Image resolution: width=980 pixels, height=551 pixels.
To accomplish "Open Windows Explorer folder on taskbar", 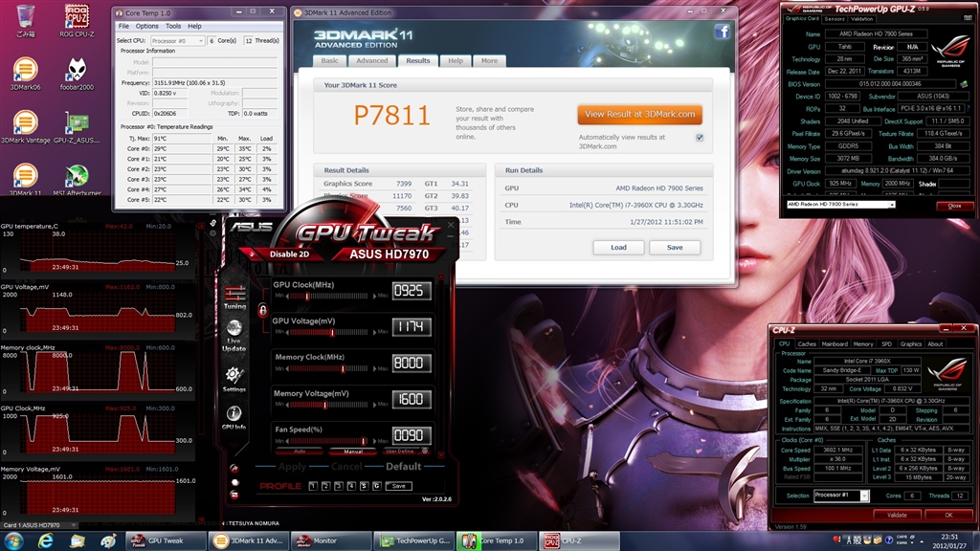I will click(x=77, y=540).
